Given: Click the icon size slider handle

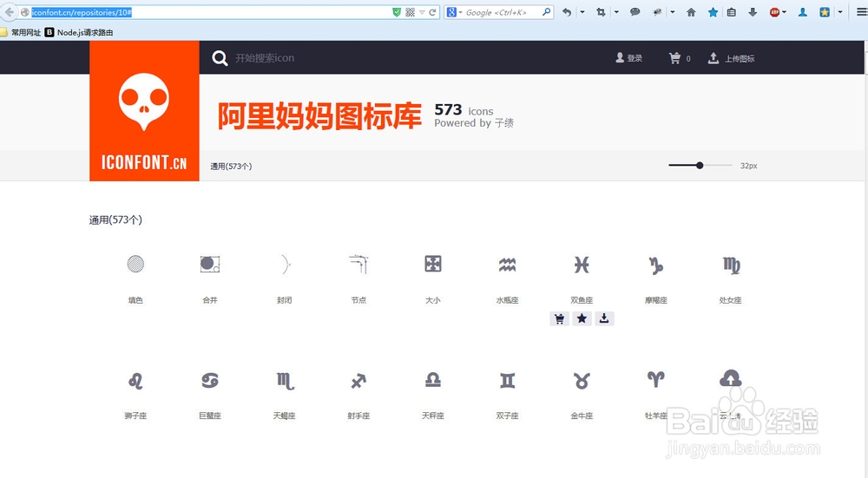Looking at the screenshot, I should coord(700,166).
